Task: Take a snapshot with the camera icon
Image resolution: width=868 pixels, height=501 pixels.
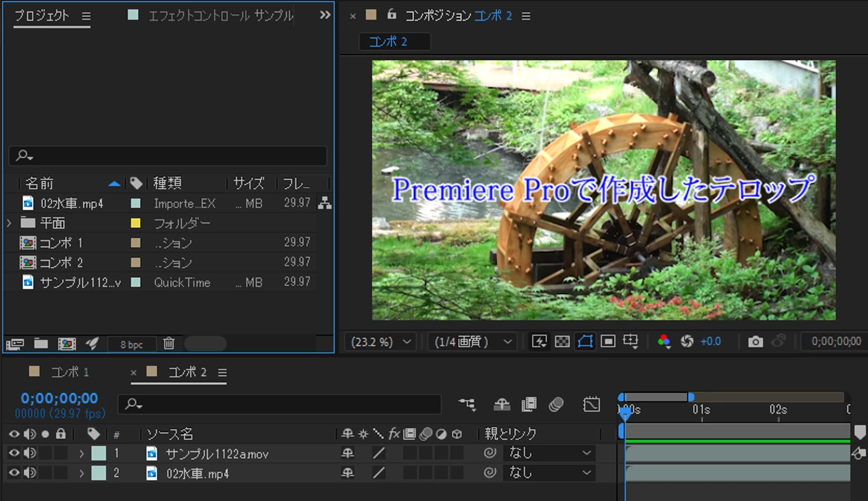Action: (x=755, y=341)
